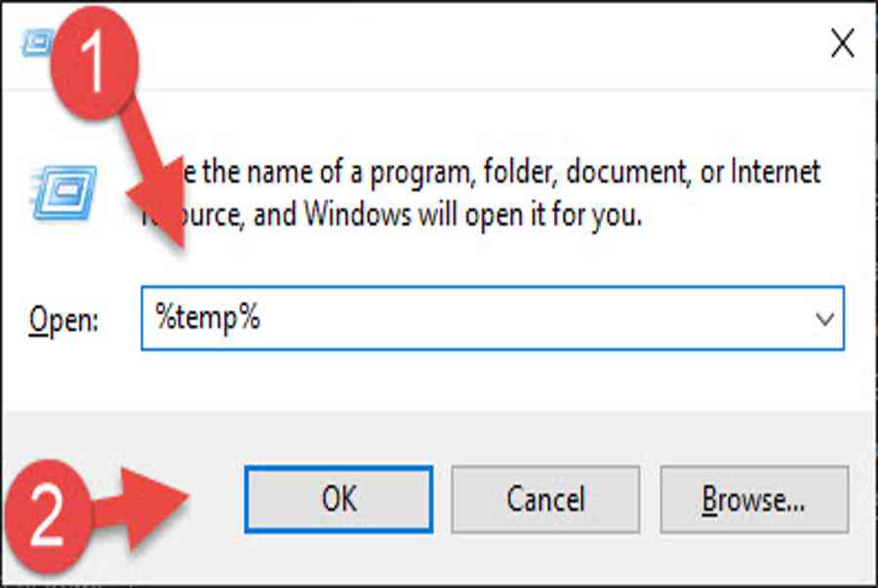The image size is (878, 588).
Task: Click the large Run program icon beside description
Action: 63,192
